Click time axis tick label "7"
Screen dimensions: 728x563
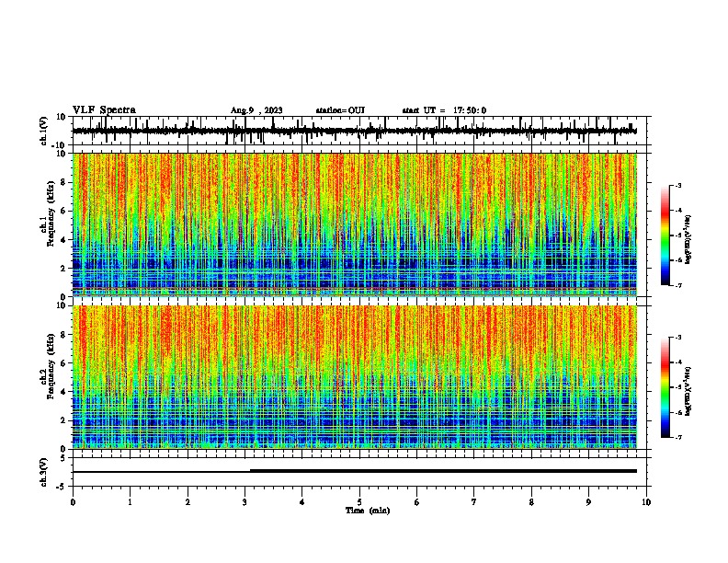click(x=474, y=502)
